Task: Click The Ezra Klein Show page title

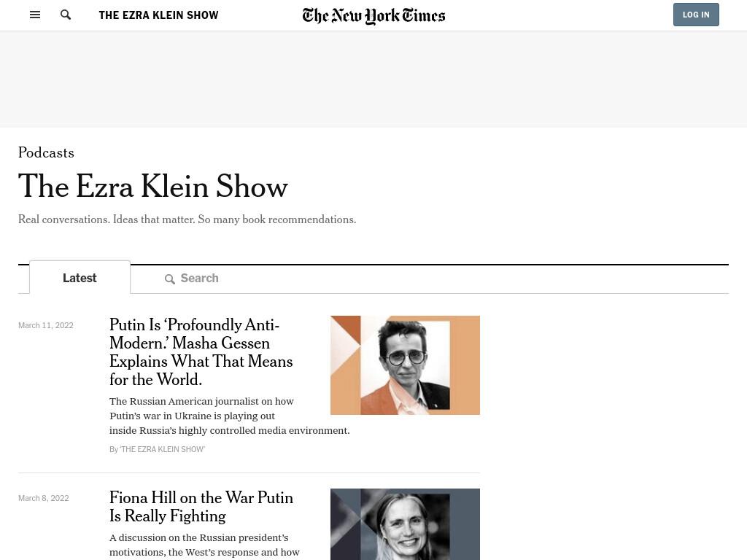Action: 153,186
